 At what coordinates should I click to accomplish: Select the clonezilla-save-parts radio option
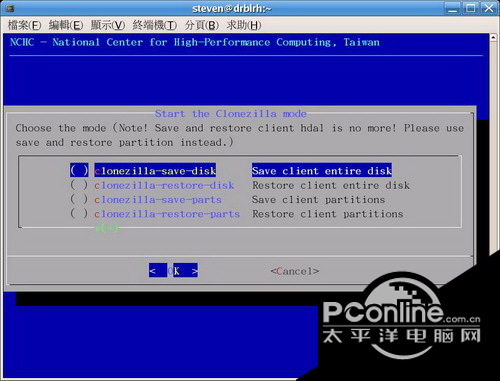[x=79, y=199]
